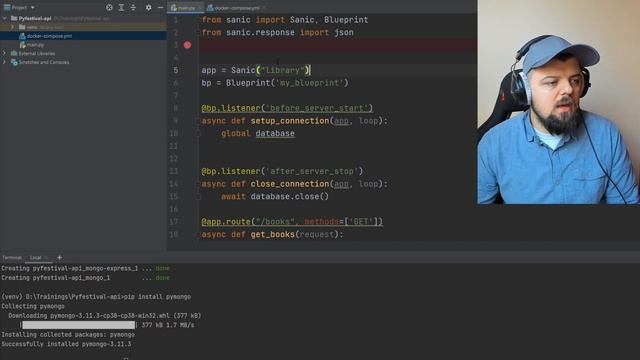Remove the breakpoint on line 3

coord(187,45)
